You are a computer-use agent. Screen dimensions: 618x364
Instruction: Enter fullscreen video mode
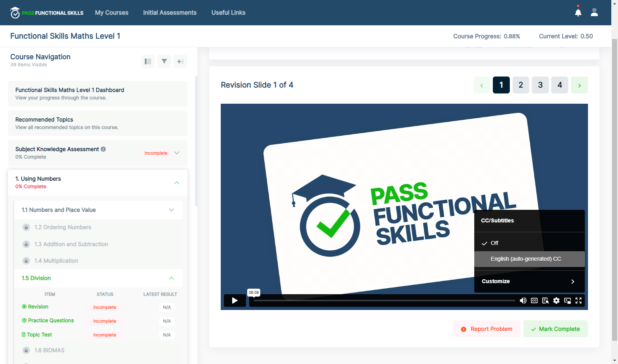coord(579,301)
